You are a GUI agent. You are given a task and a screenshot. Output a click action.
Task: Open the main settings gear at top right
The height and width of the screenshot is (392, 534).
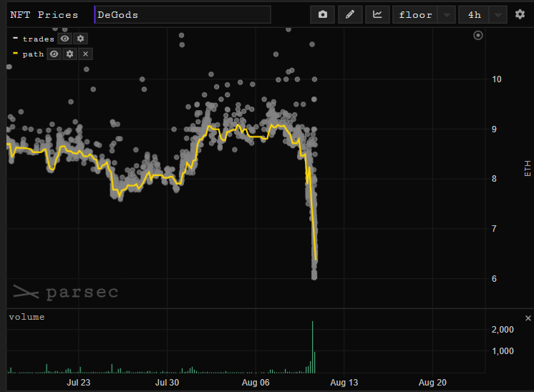[520, 14]
